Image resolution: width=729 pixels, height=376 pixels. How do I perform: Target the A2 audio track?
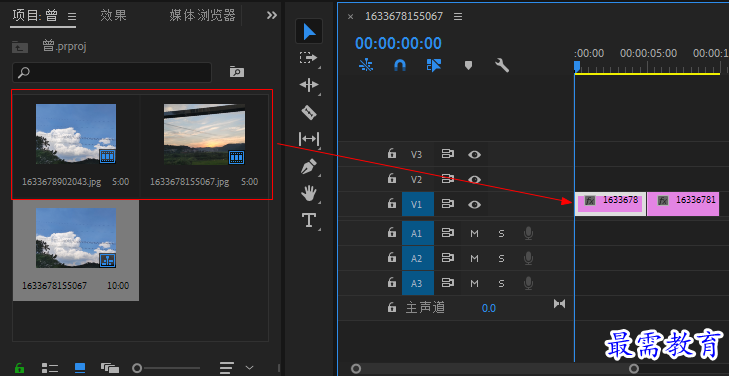[x=418, y=258]
